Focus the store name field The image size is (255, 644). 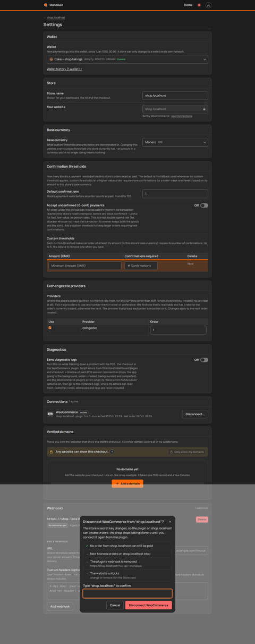click(175, 95)
